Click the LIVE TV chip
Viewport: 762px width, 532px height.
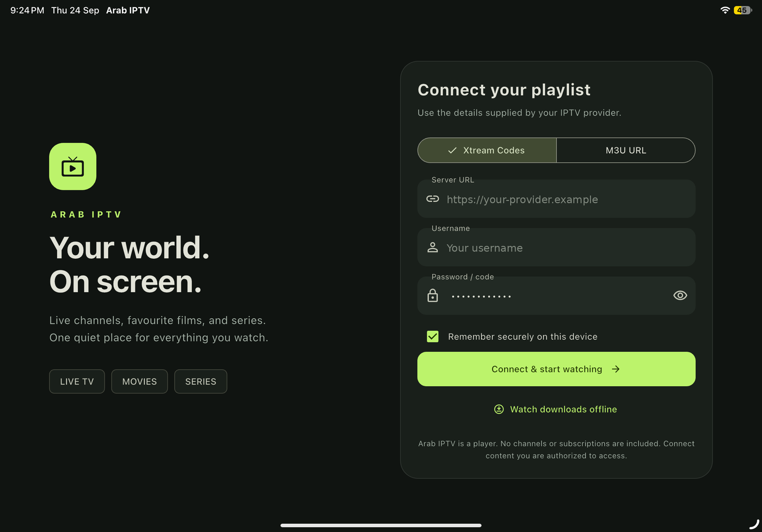77,381
